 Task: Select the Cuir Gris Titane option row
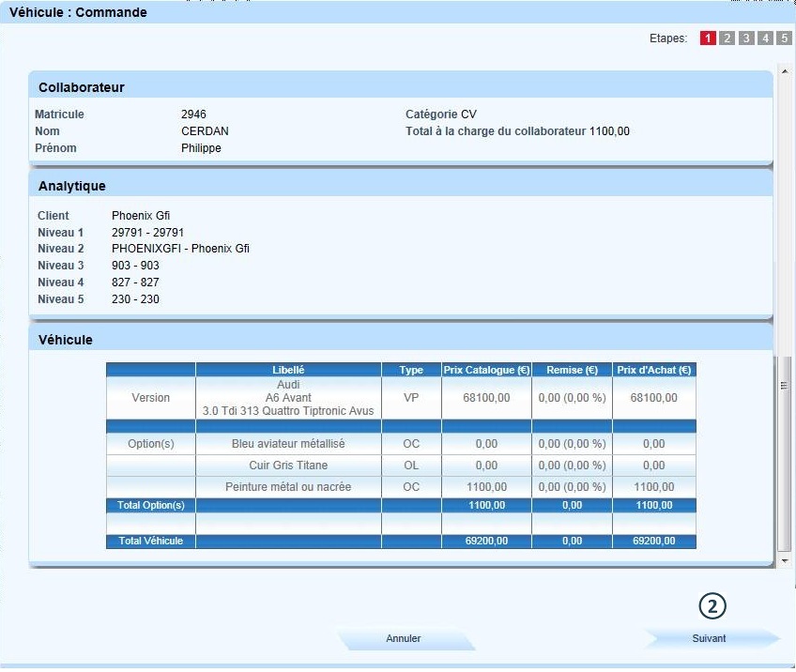288,466
